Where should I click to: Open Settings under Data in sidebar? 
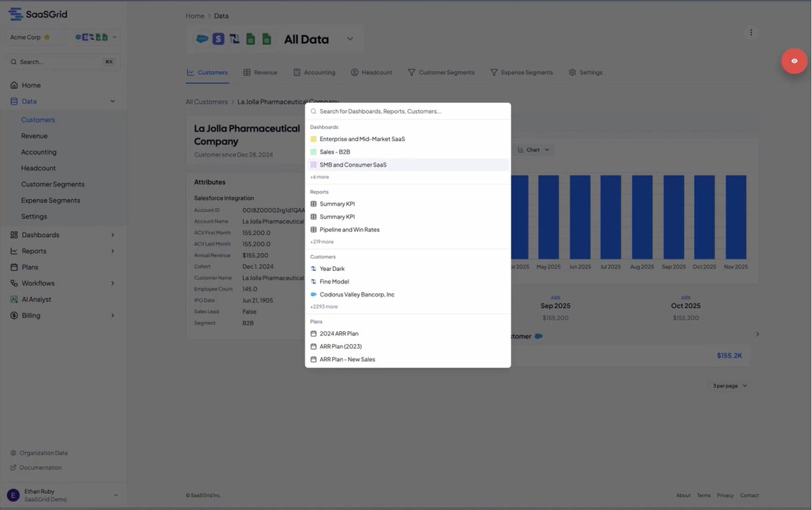(x=34, y=217)
